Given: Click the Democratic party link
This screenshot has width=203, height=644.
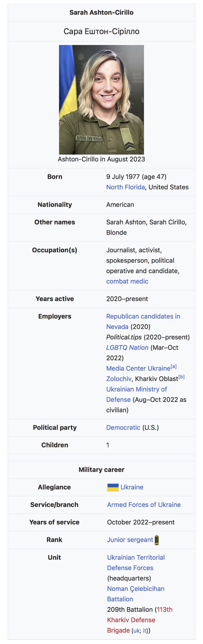Looking at the screenshot, I should (123, 427).
